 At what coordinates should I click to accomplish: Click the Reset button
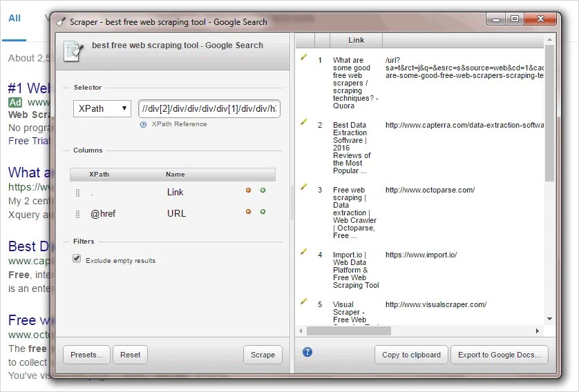click(x=131, y=355)
